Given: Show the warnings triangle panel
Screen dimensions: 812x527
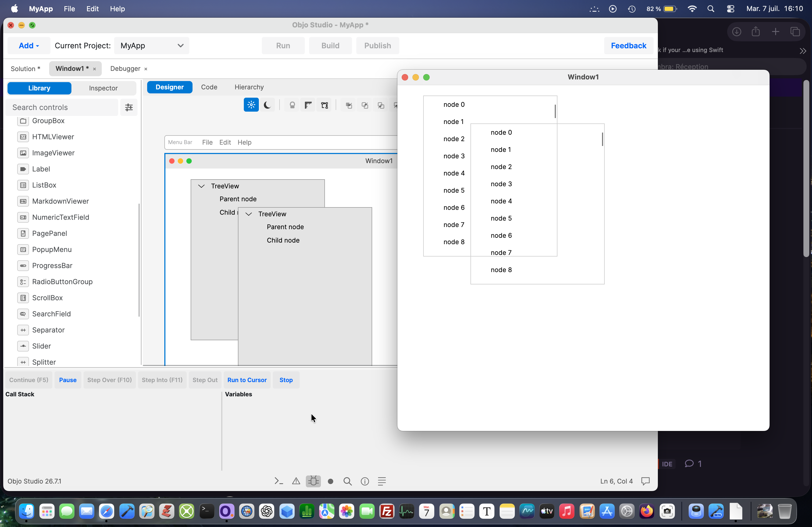Looking at the screenshot, I should coord(296,481).
